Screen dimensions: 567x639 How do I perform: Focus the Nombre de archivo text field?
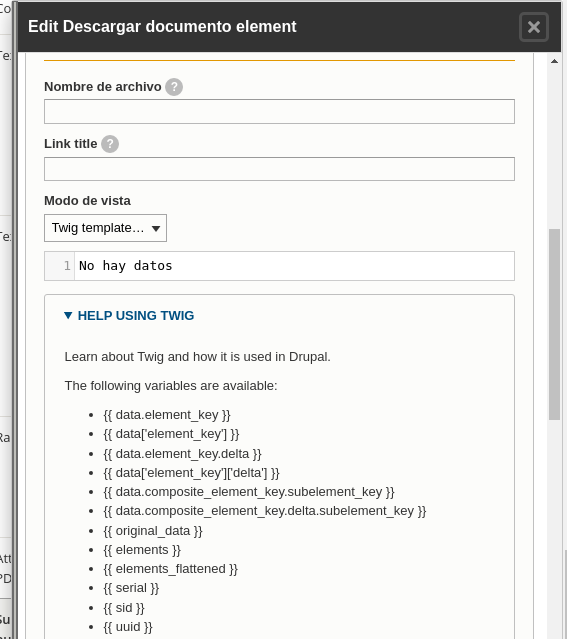point(279,111)
